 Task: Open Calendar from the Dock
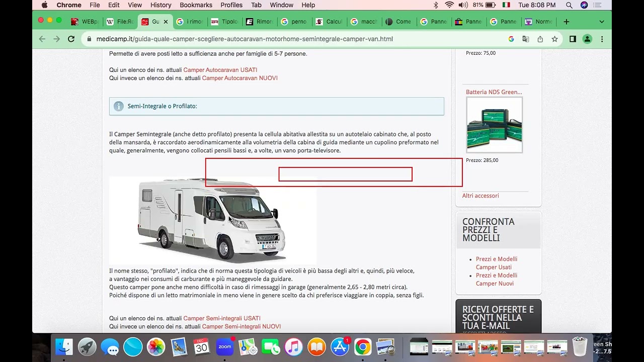click(x=202, y=347)
